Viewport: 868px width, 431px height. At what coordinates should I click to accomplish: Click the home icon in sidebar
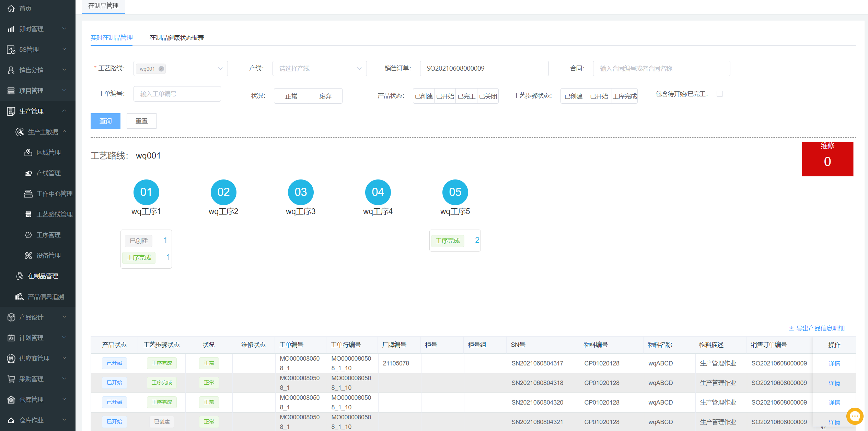point(11,8)
